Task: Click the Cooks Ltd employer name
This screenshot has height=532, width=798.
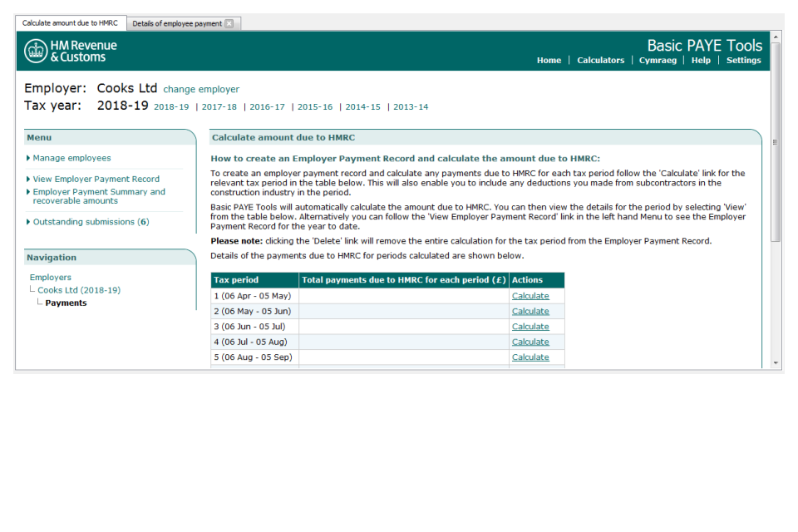Action: pos(126,88)
